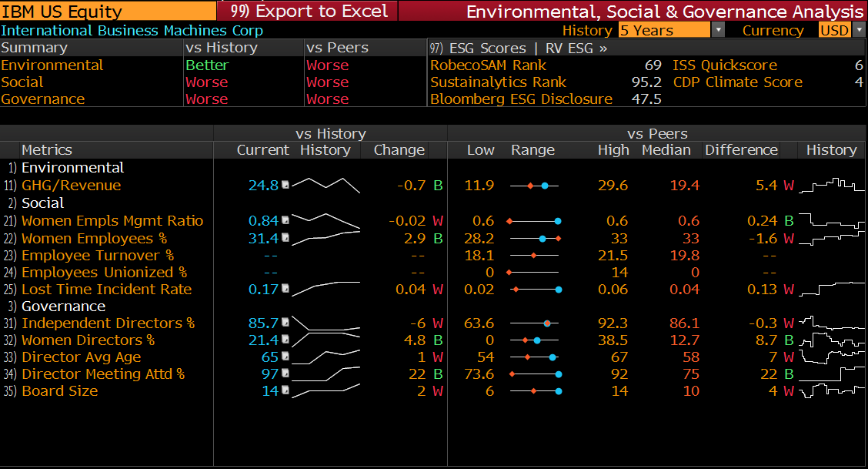Click Bloomberg ESG Disclosure value 47.5
868x469 pixels.
(x=646, y=99)
